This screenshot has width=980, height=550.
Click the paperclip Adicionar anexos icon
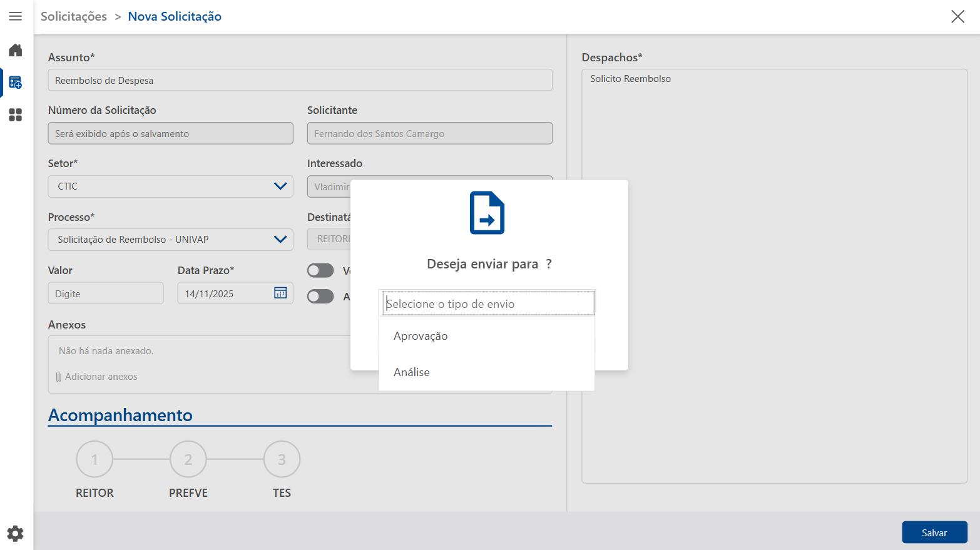pyautogui.click(x=59, y=377)
